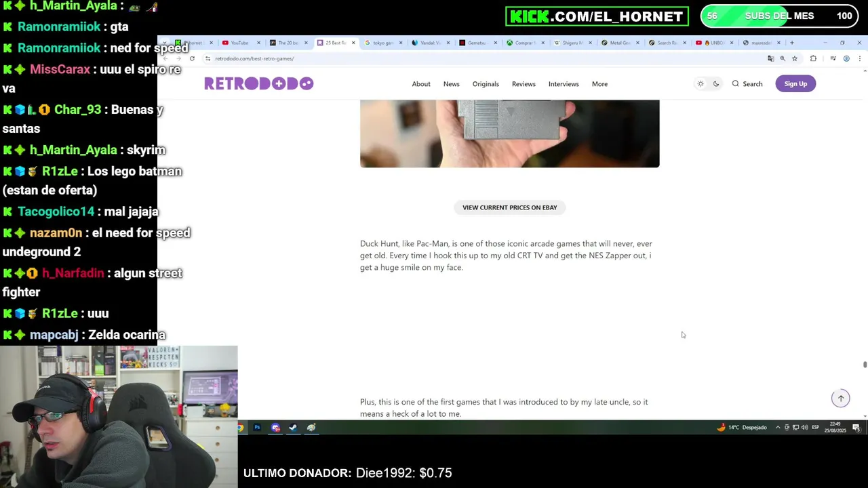The width and height of the screenshot is (868, 488).
Task: Open the notifications icon in taskbar
Action: click(856, 428)
